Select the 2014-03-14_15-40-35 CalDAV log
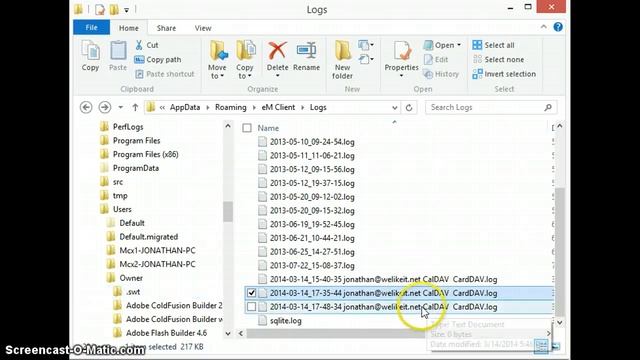The image size is (640, 360). [x=383, y=279]
